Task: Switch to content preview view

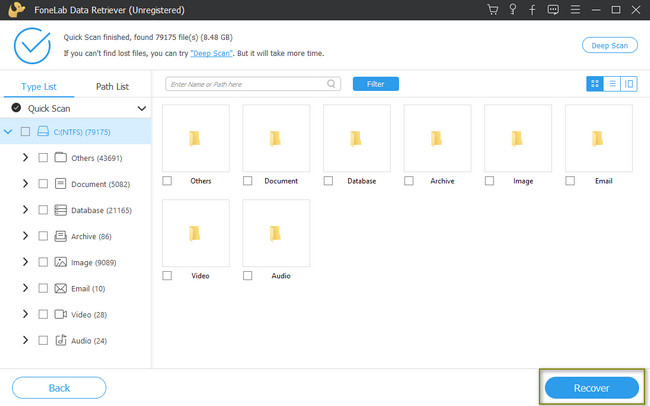Action: point(629,84)
